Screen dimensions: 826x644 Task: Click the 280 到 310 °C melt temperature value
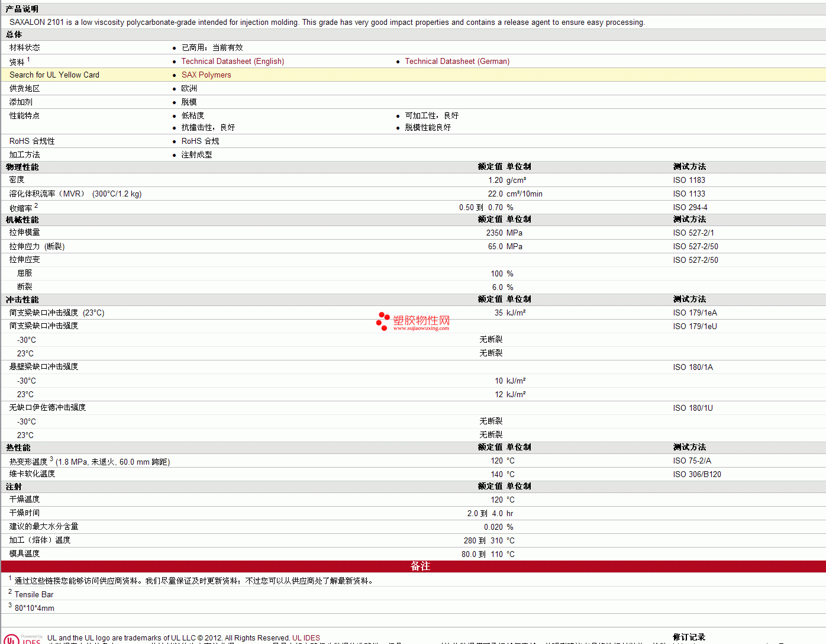[489, 540]
